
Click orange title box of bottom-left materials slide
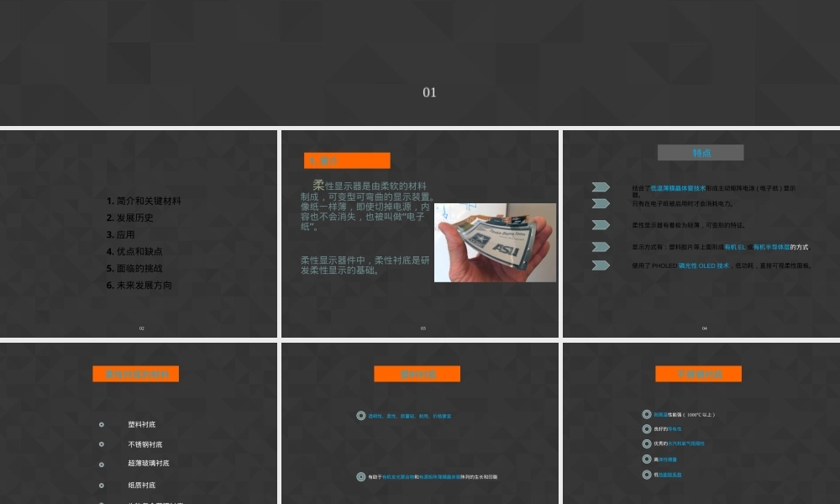[135, 374]
